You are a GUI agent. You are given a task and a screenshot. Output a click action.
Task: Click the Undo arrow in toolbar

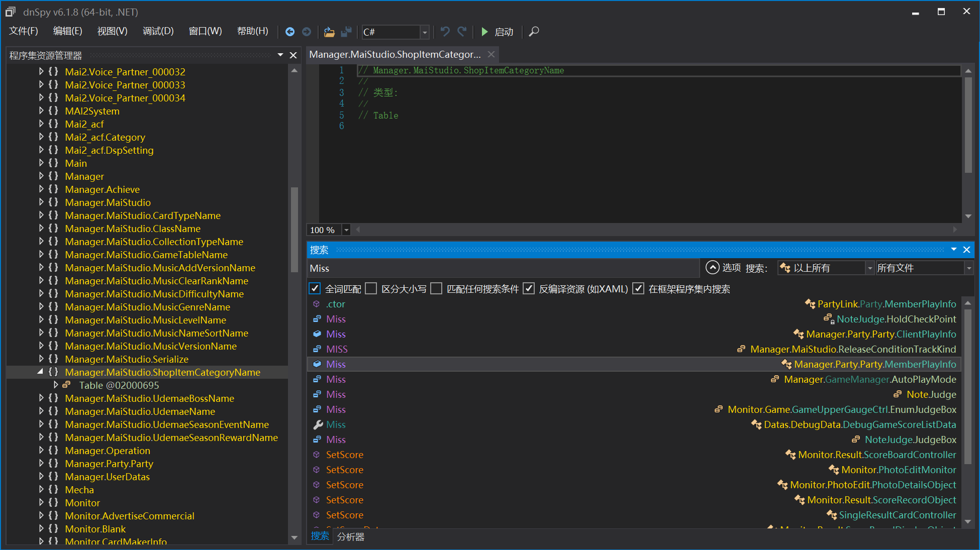tap(445, 32)
